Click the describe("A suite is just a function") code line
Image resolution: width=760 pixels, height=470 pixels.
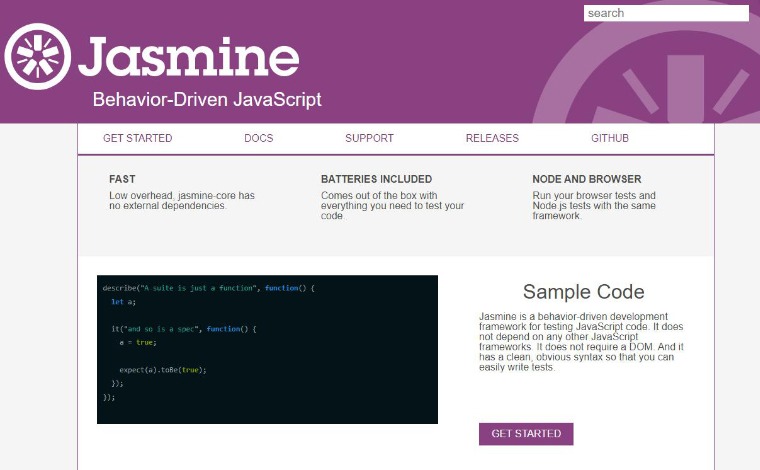[208, 288]
